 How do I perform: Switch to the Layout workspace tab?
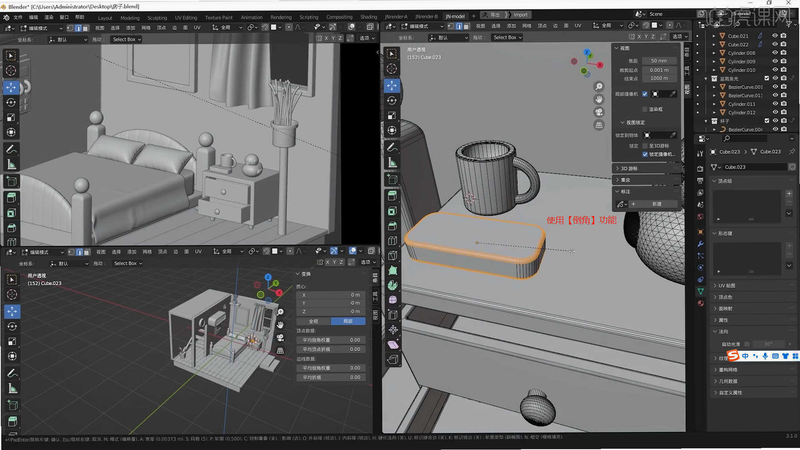[105, 17]
